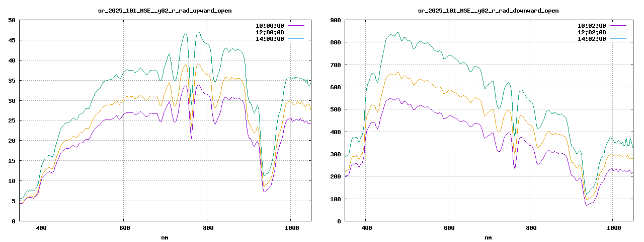Click the 5 y-axis tick label
This screenshot has width=644, height=242.
(14, 201)
